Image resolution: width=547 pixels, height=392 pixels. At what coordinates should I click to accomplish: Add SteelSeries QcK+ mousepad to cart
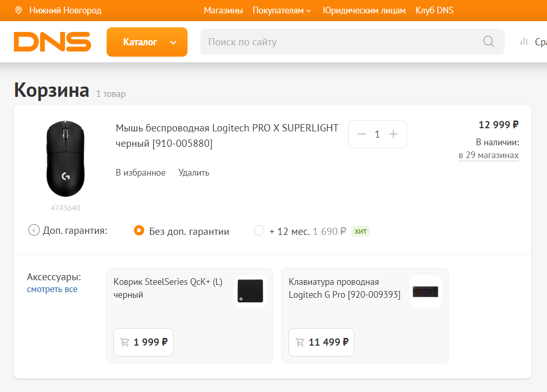(x=143, y=342)
